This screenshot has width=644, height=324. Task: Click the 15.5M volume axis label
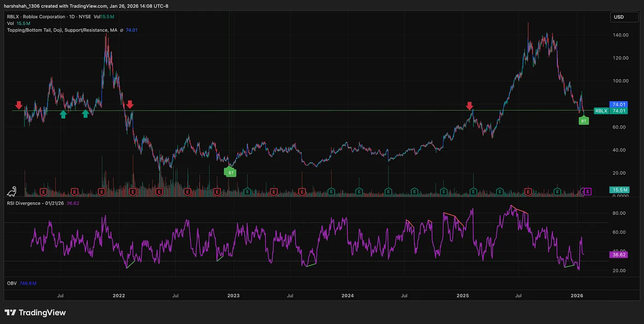618,190
